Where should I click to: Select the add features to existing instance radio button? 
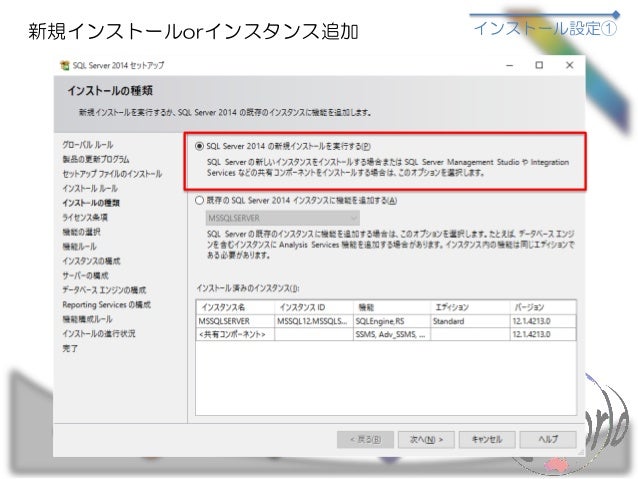pyautogui.click(x=199, y=200)
